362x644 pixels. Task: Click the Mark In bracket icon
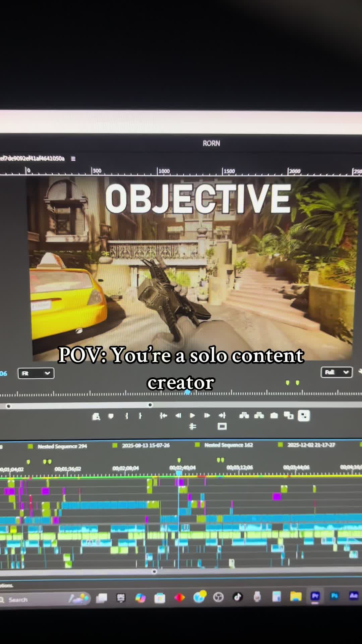pos(127,416)
